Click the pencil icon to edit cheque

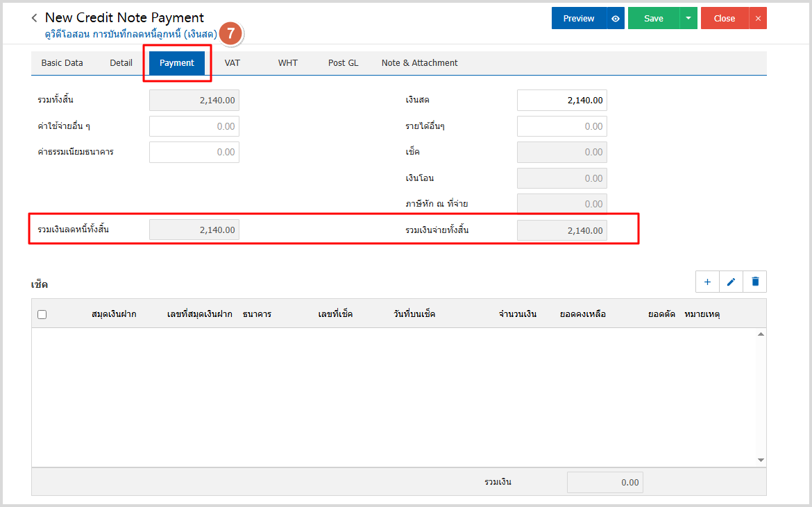(731, 282)
